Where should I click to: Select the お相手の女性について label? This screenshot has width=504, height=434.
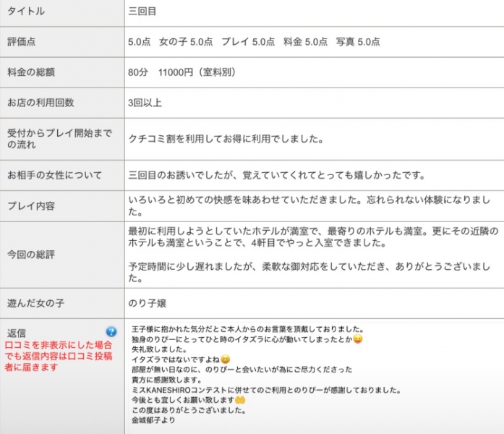55,175
